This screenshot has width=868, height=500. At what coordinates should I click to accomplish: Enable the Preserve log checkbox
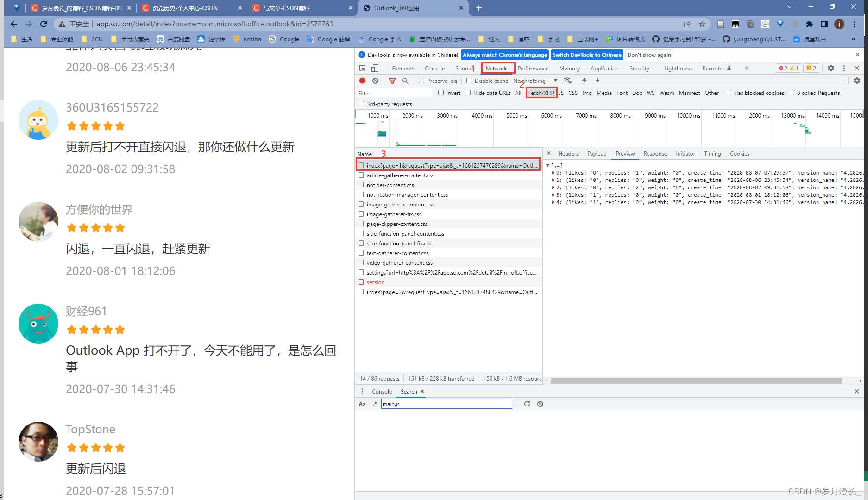(x=421, y=81)
